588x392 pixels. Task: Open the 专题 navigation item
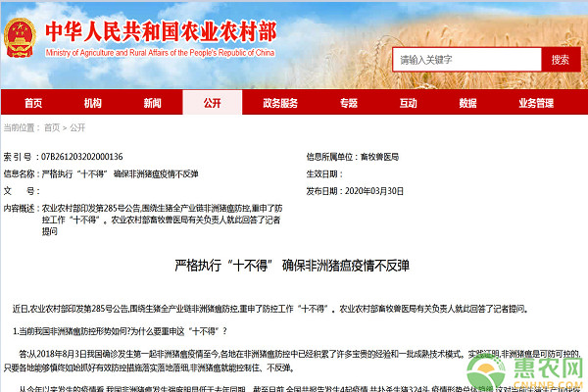click(349, 103)
